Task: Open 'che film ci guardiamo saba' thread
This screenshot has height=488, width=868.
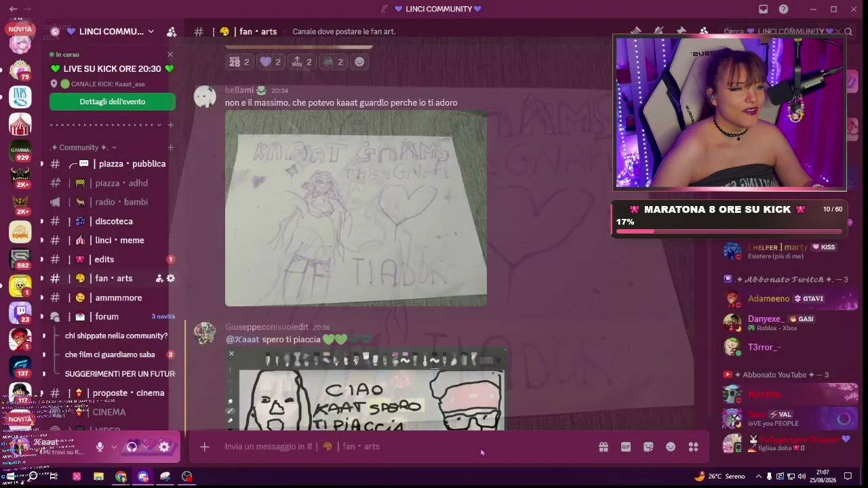Action: 110,354
